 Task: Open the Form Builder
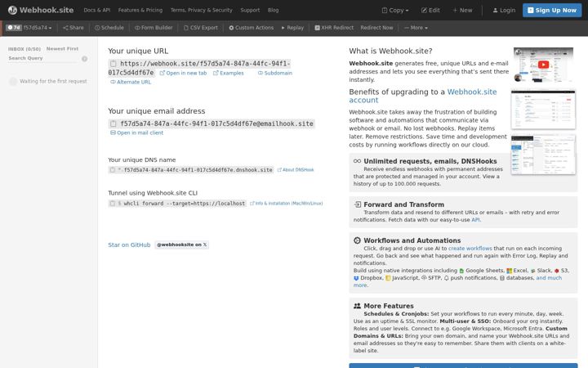pyautogui.click(x=154, y=28)
